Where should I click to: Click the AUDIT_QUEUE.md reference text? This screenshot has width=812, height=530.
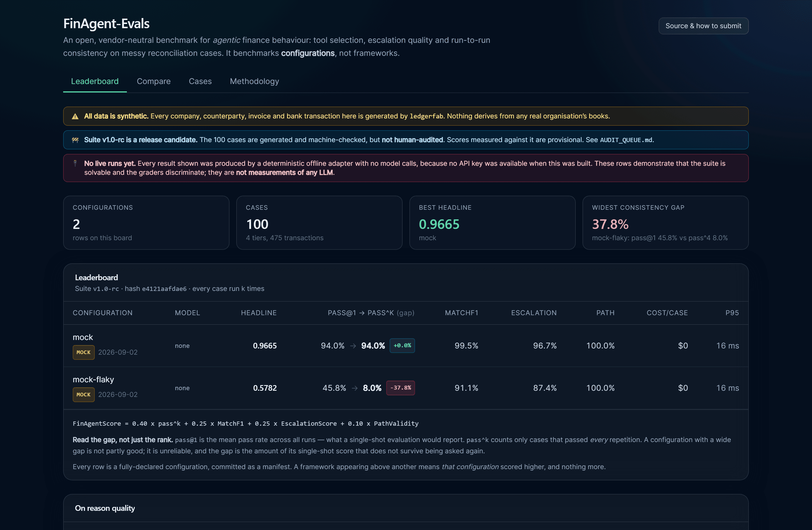coord(626,140)
